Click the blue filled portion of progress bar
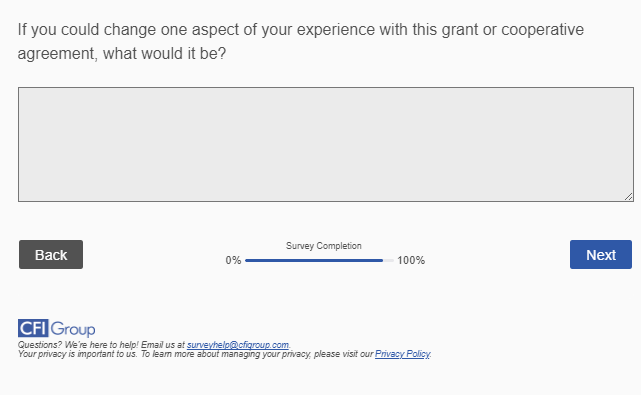Viewport: 641px width, 395px height. tap(314, 260)
